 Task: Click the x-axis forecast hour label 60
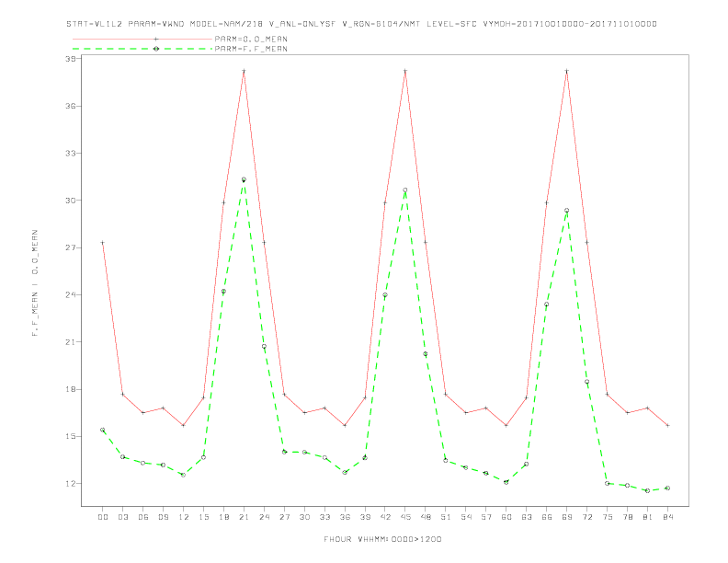[x=506, y=517]
